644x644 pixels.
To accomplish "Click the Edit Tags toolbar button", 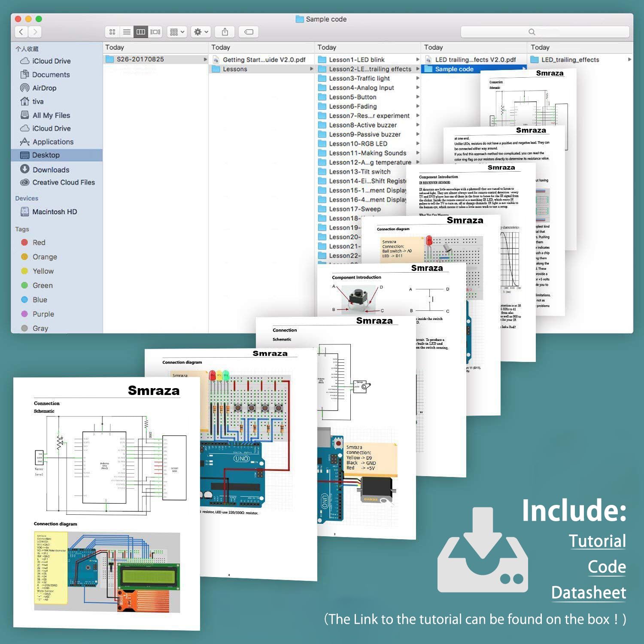I will pyautogui.click(x=249, y=32).
